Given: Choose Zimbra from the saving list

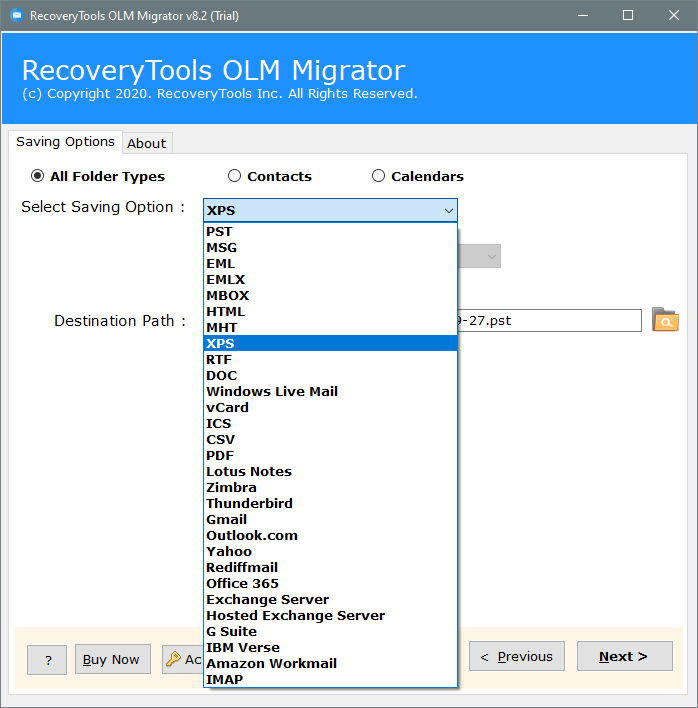Looking at the screenshot, I should click(x=330, y=488).
